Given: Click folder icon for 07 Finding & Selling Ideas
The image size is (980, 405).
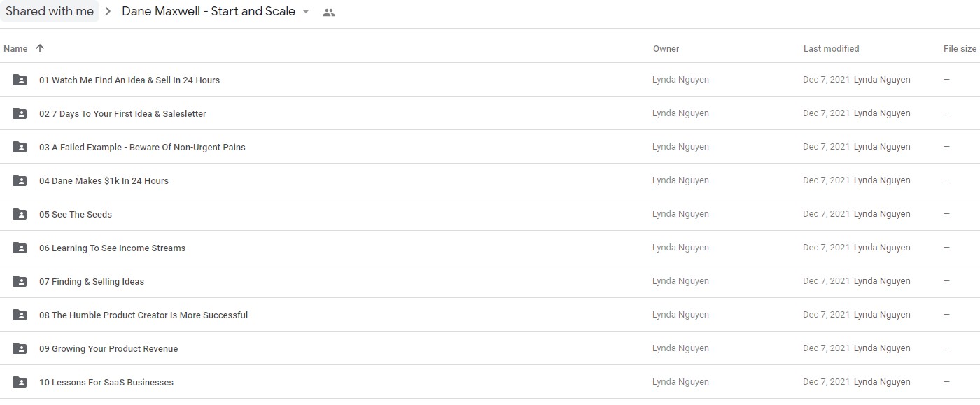Looking at the screenshot, I should [20, 281].
